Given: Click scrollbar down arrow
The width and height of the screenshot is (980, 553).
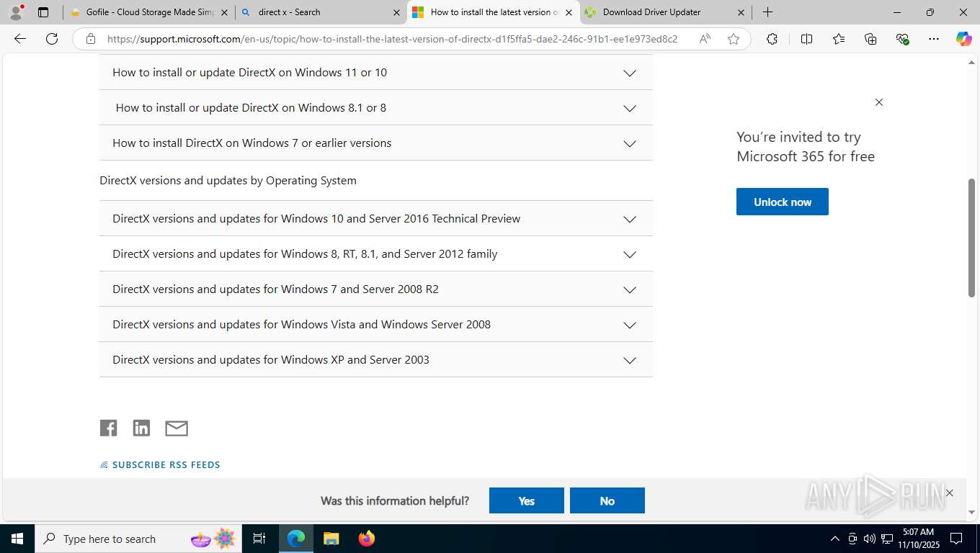Looking at the screenshot, I should [971, 512].
